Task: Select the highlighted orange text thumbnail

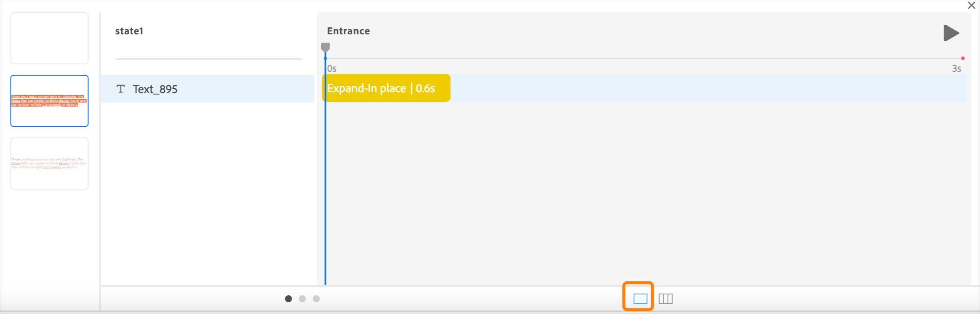Action: point(50,101)
